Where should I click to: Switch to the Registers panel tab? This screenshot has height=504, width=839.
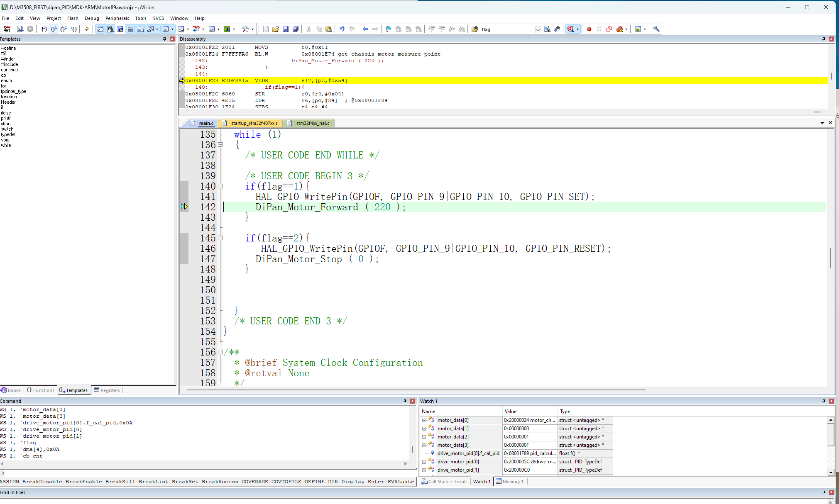(107, 390)
